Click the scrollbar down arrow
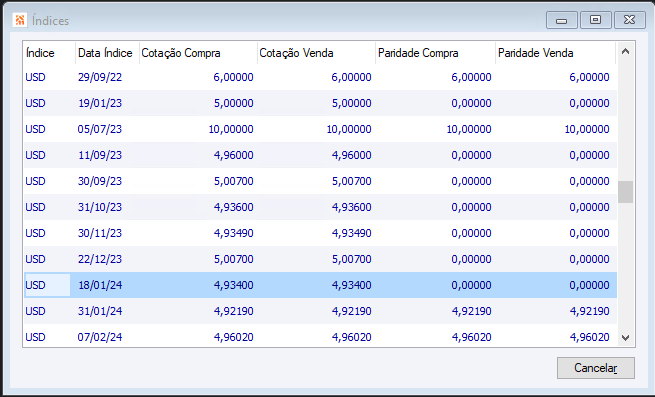 [x=625, y=337]
